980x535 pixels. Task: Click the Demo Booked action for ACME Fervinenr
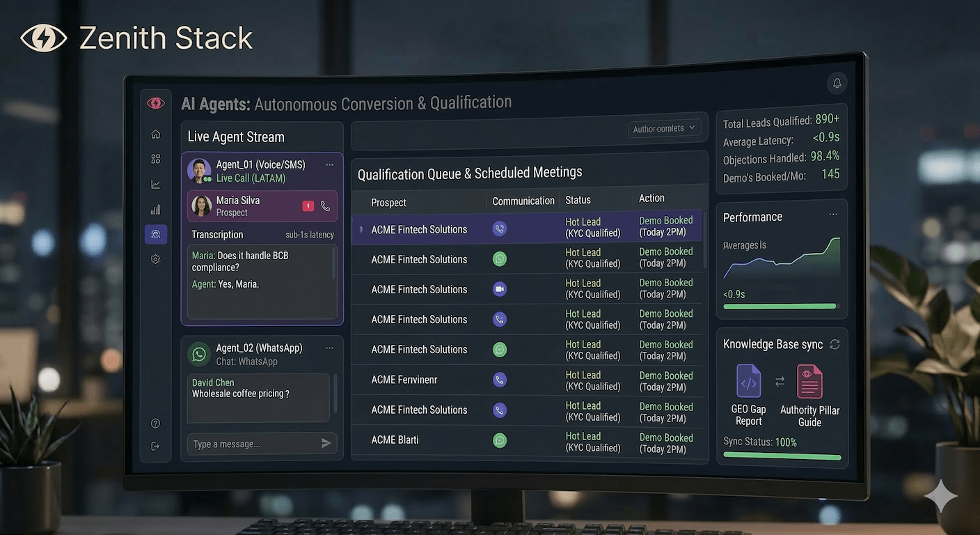665,380
